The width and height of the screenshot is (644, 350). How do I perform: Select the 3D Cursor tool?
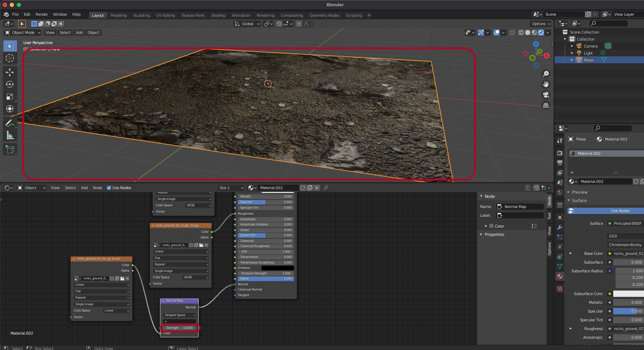pyautogui.click(x=10, y=58)
